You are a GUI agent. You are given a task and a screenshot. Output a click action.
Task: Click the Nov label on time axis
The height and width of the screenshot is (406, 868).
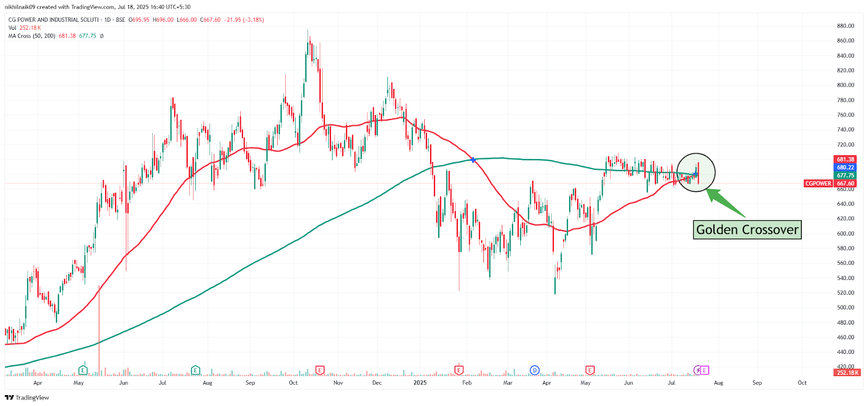point(338,383)
